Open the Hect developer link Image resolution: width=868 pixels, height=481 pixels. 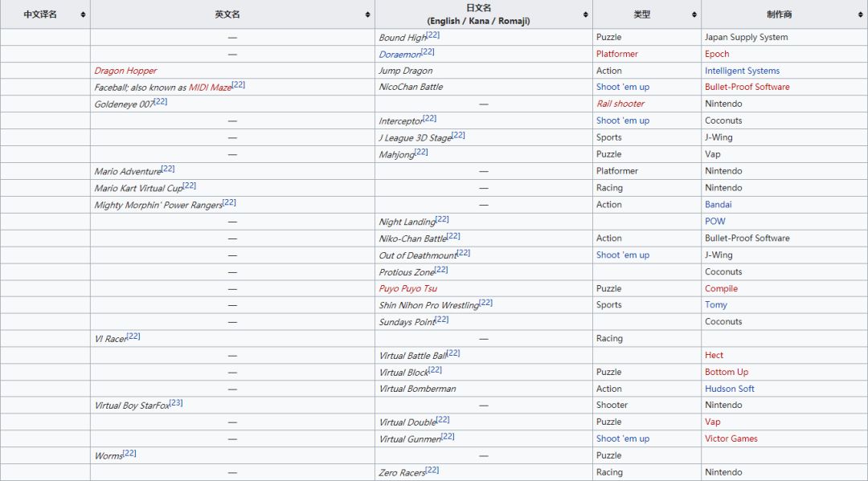click(x=714, y=355)
